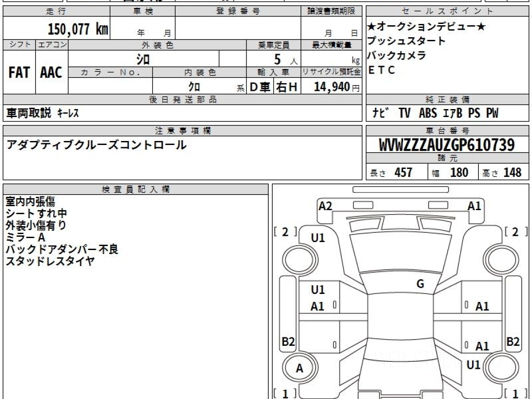
Task: Click the U1 mark on rear right quarter
Action: 473,365
